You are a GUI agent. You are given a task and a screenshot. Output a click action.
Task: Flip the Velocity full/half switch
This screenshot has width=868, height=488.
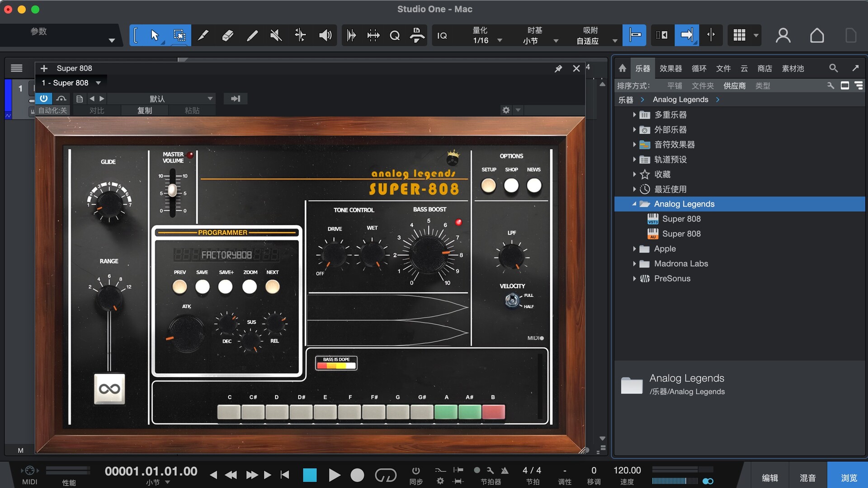(x=512, y=300)
